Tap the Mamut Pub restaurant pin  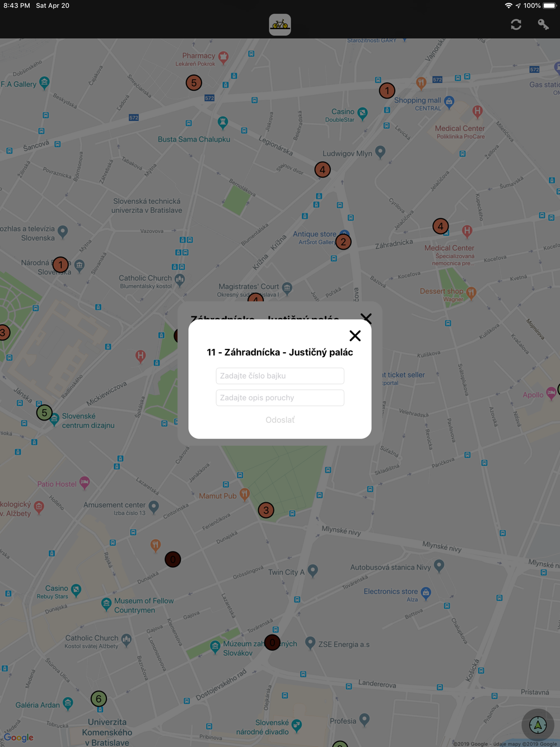[x=244, y=494]
